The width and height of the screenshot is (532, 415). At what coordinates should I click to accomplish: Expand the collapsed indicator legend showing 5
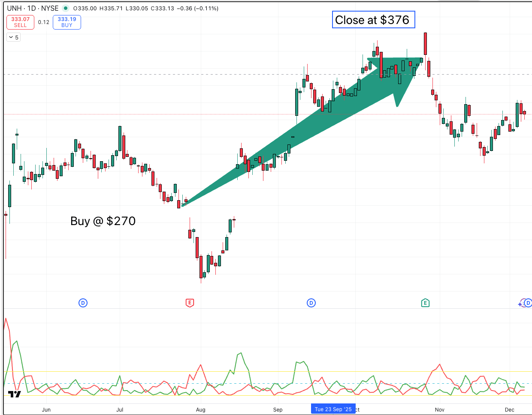13,38
